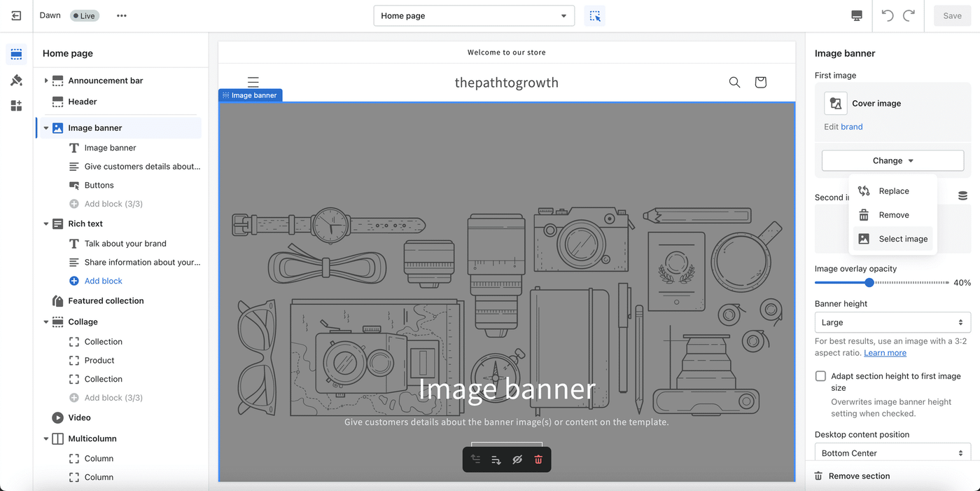Viewport: 980px width, 491px height.
Task: Click the Save button
Action: (x=952, y=15)
